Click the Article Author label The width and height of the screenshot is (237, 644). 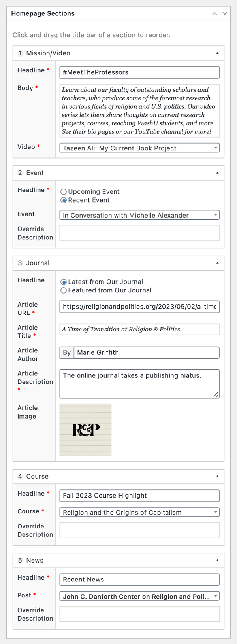coord(28,355)
